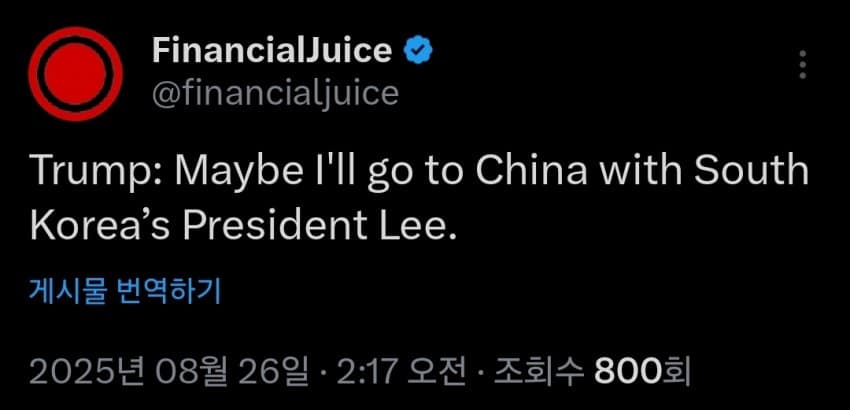Open the tweet's three-dot More menu
This screenshot has width=850, height=410.
802,64
